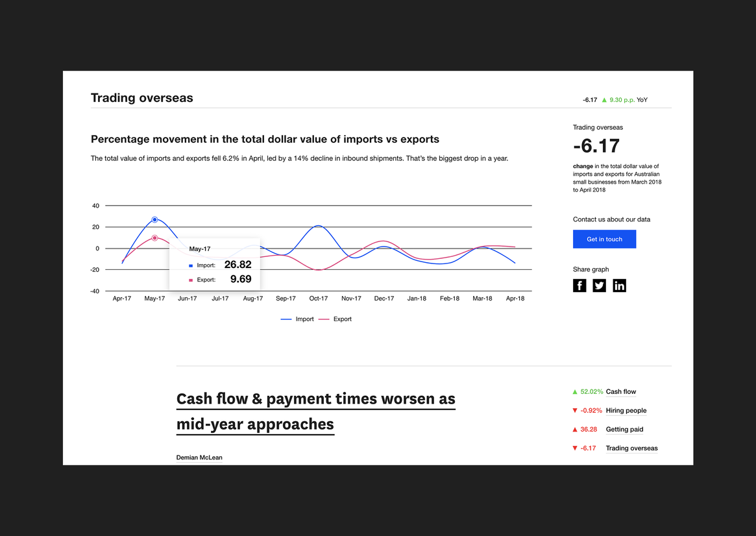Open the Getting paid indicator link
756x536 pixels.
(624, 430)
